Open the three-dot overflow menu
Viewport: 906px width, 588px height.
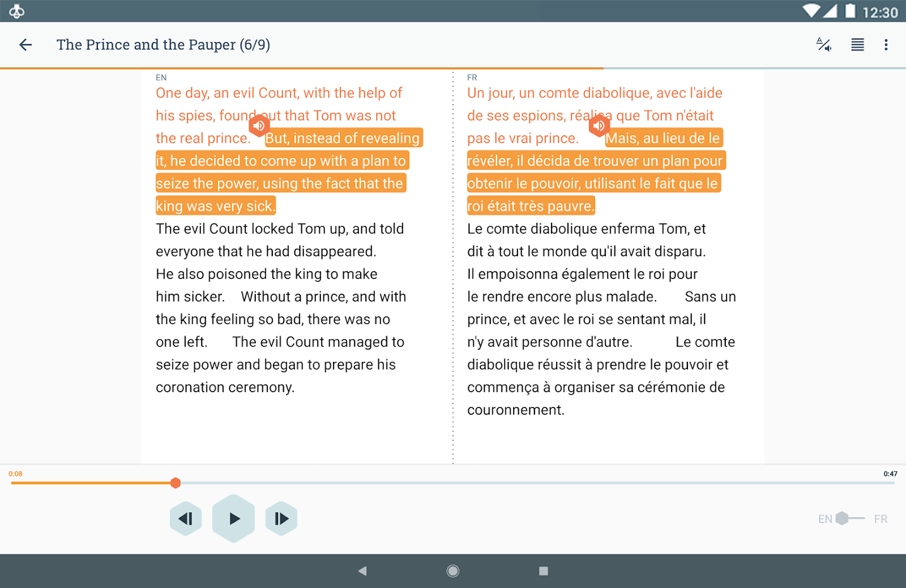click(886, 45)
